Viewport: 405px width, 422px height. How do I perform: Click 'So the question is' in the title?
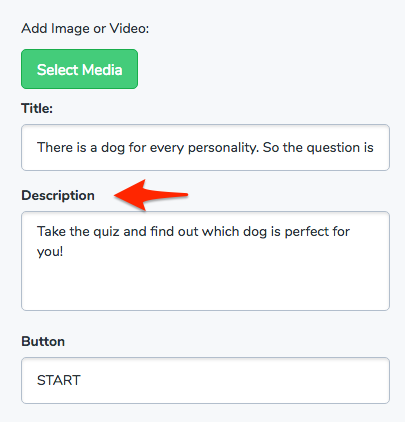(318, 147)
